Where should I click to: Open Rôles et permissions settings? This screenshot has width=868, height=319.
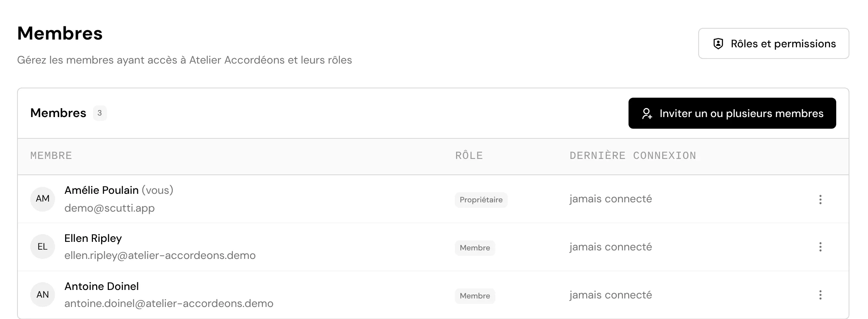773,43
